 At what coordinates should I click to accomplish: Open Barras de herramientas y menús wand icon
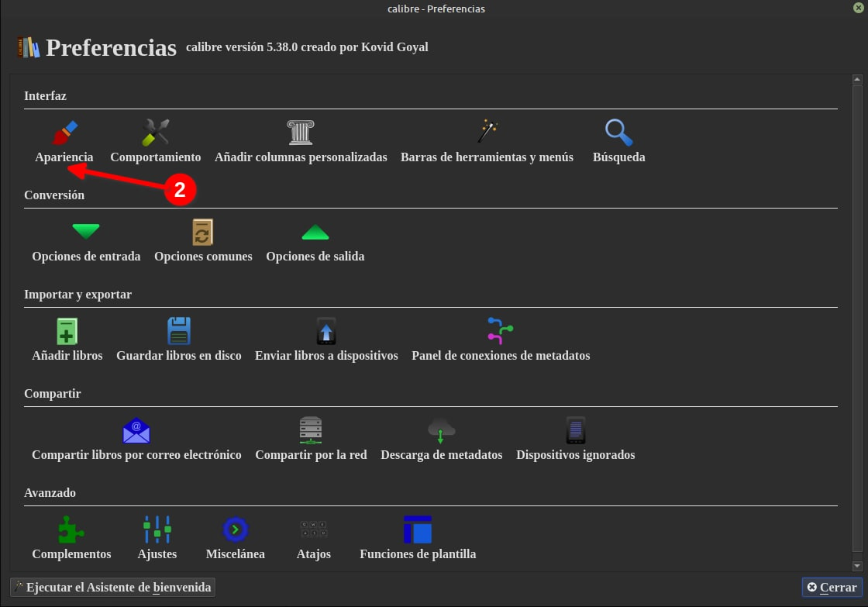487,132
